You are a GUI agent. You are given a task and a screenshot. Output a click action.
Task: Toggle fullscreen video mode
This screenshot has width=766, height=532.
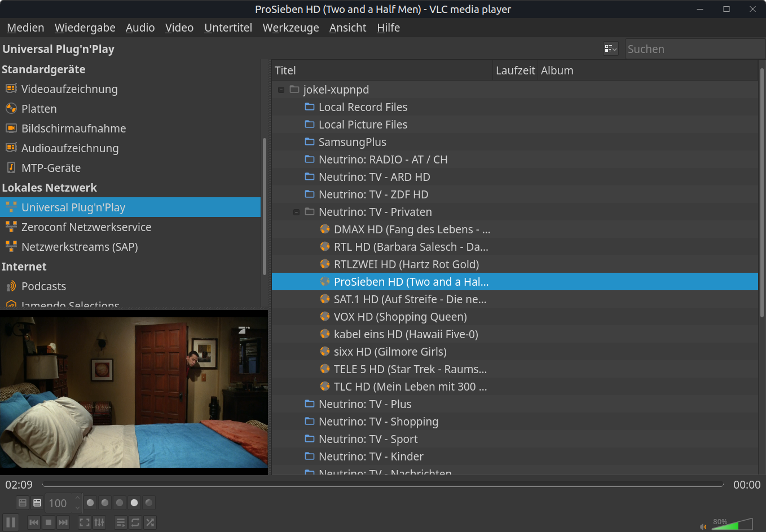85,522
